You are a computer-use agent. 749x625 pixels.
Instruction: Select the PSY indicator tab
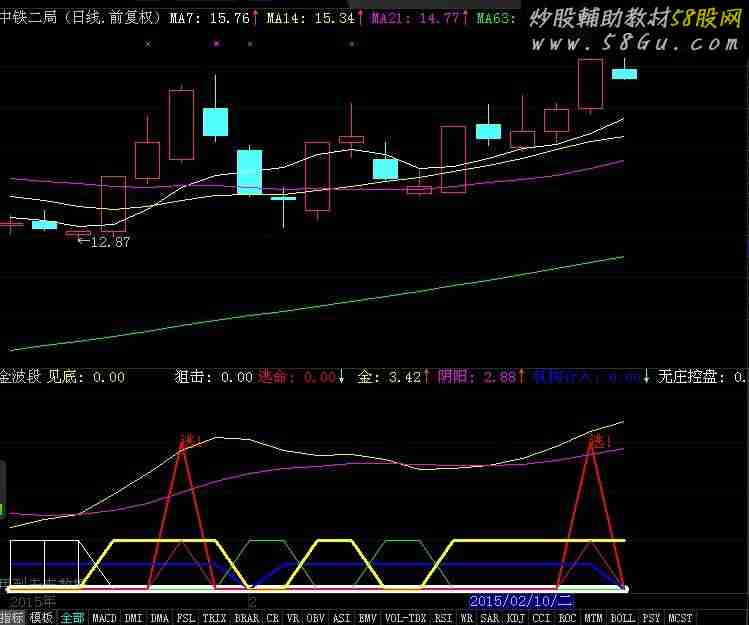(651, 618)
